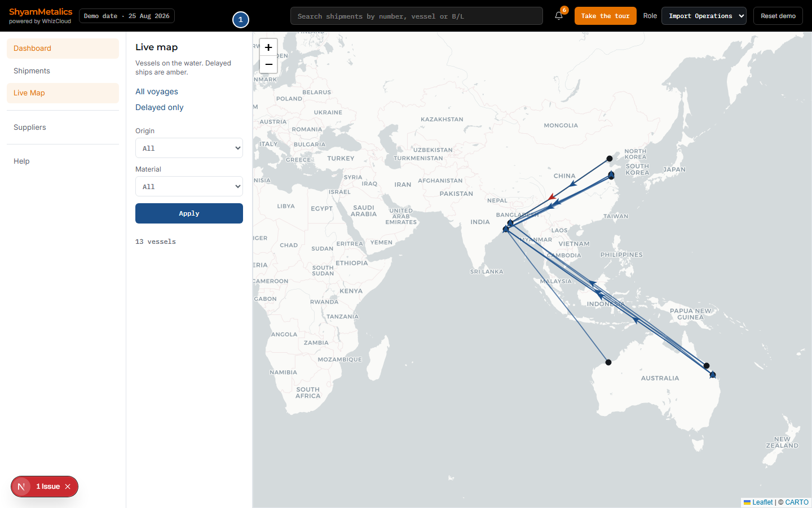Dismiss the 1 Issue badge

[x=68, y=487]
